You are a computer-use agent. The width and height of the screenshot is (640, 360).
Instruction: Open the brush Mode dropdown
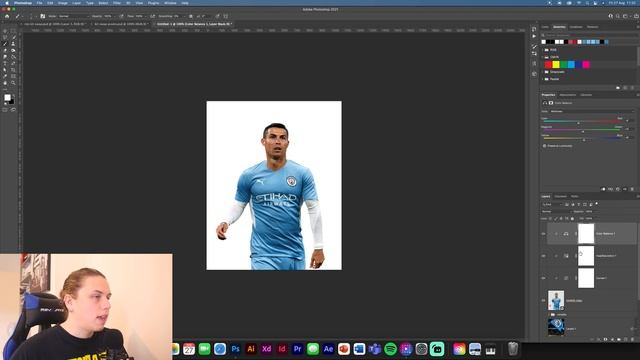(x=73, y=16)
